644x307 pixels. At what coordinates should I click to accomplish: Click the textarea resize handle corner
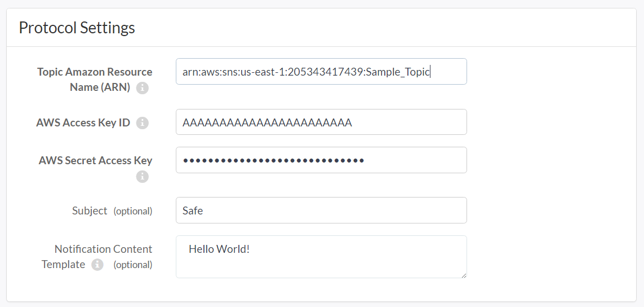click(464, 275)
